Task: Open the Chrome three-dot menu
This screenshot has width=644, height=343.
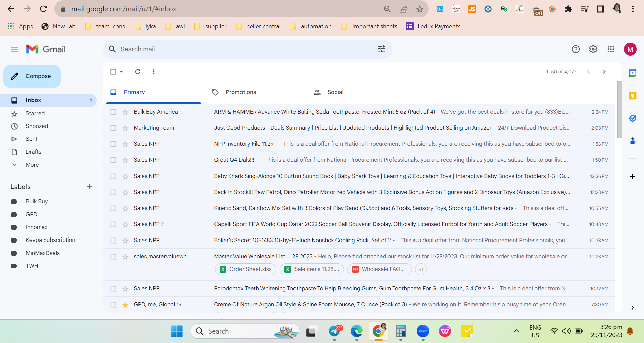Action: 633,9
